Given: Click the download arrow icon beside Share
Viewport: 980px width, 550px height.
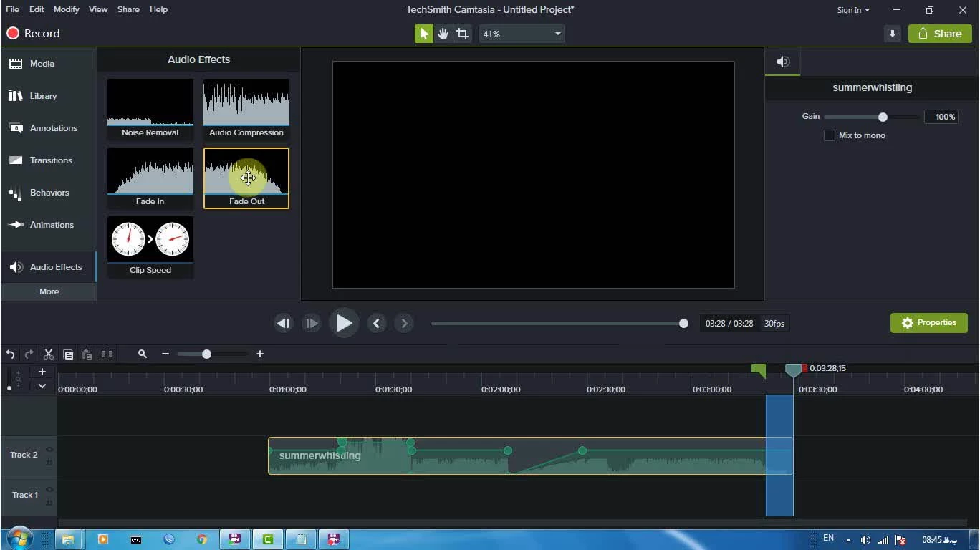Looking at the screenshot, I should tap(892, 34).
